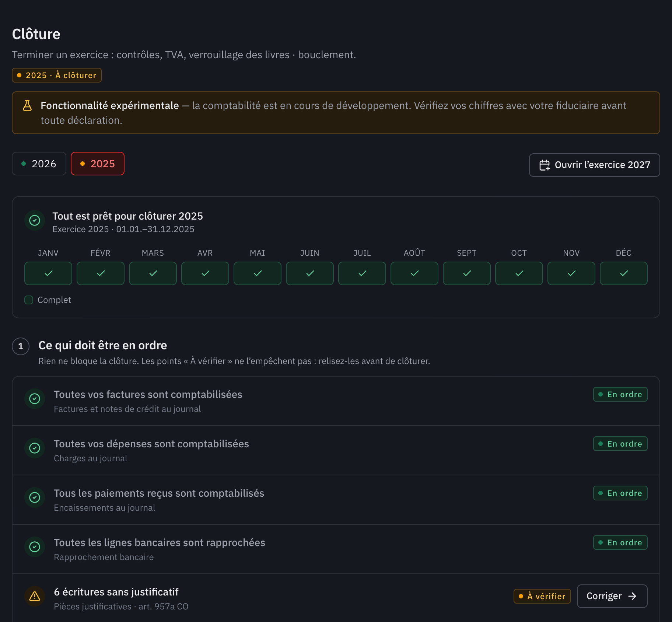
Task: Click 'Toutes vos dépenses sont comptabilisées' title
Action: pyautogui.click(x=151, y=444)
